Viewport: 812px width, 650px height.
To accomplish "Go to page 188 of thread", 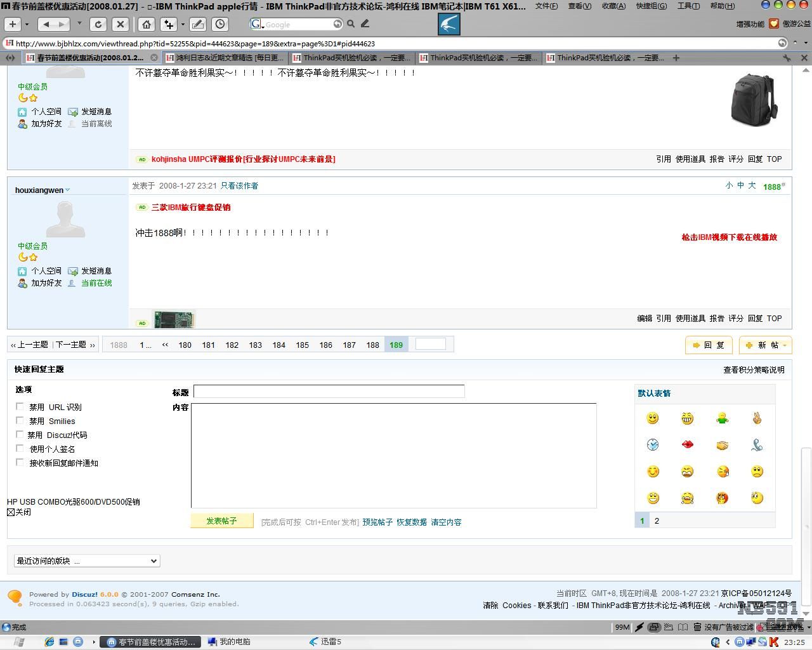I will pyautogui.click(x=372, y=345).
